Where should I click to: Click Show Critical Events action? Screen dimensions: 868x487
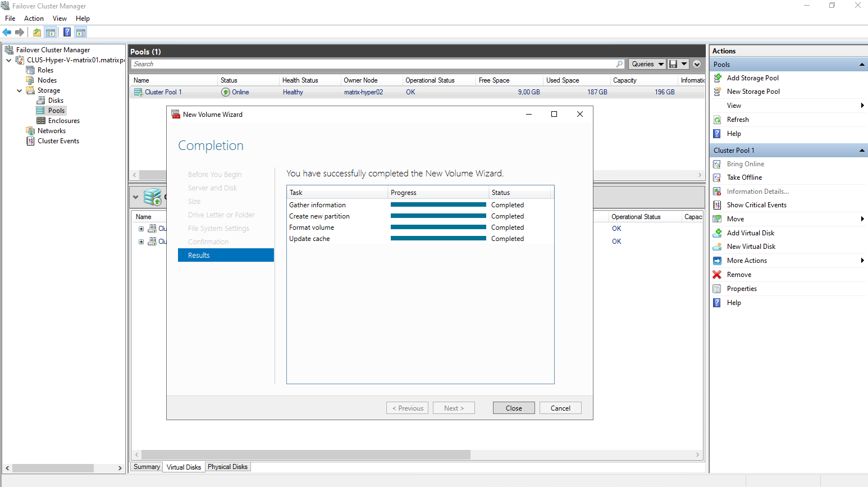tap(756, 205)
